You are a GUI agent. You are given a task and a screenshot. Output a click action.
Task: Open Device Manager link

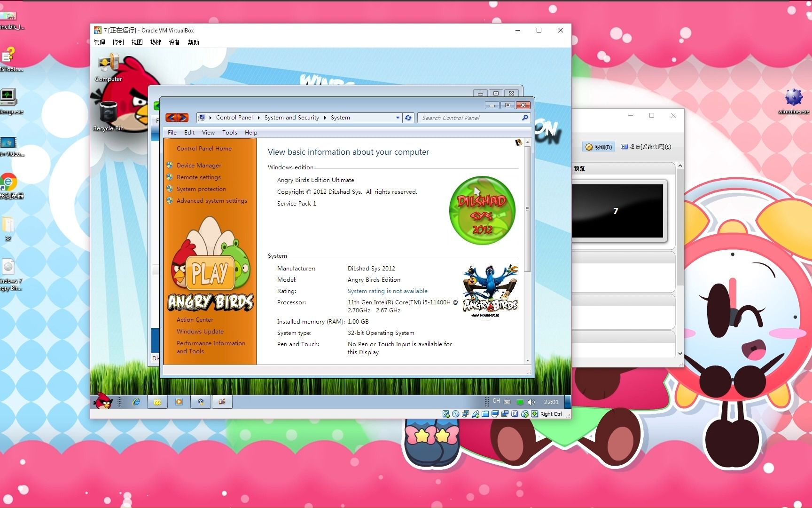point(199,166)
